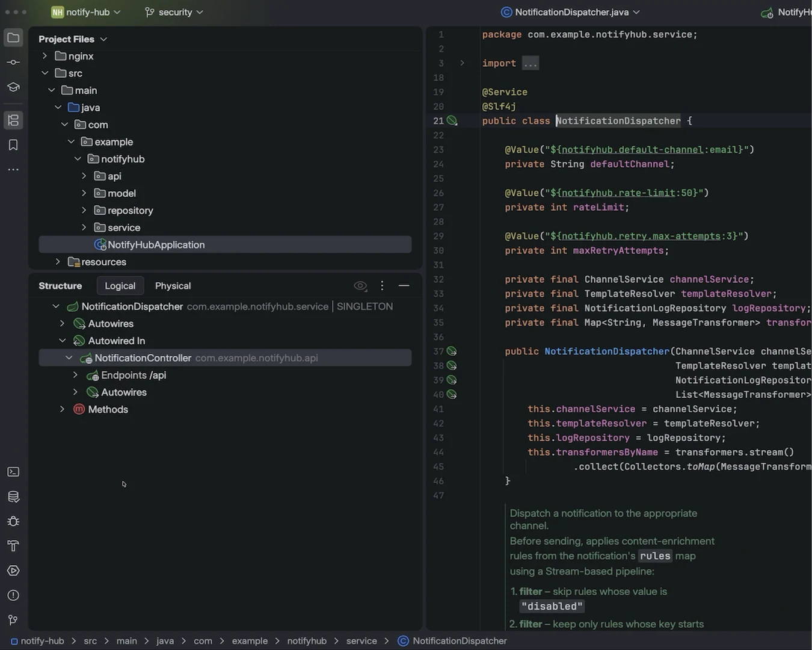Image resolution: width=812 pixels, height=650 pixels.
Task: Select NotifyHubApplication in the project tree
Action: point(225,245)
